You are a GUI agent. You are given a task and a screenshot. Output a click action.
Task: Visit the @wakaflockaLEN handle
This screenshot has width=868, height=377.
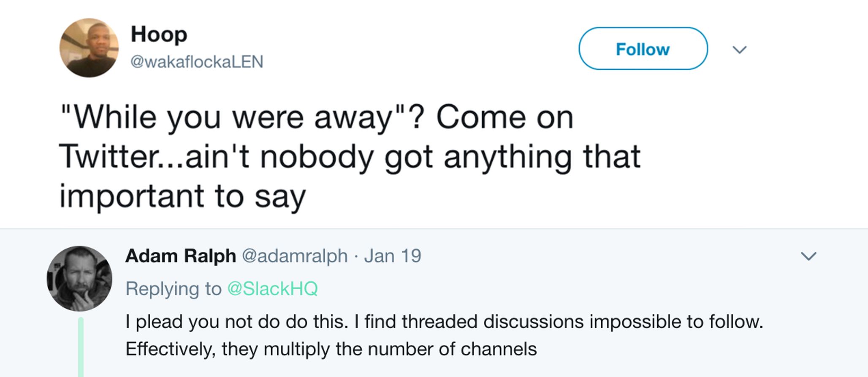click(x=197, y=62)
